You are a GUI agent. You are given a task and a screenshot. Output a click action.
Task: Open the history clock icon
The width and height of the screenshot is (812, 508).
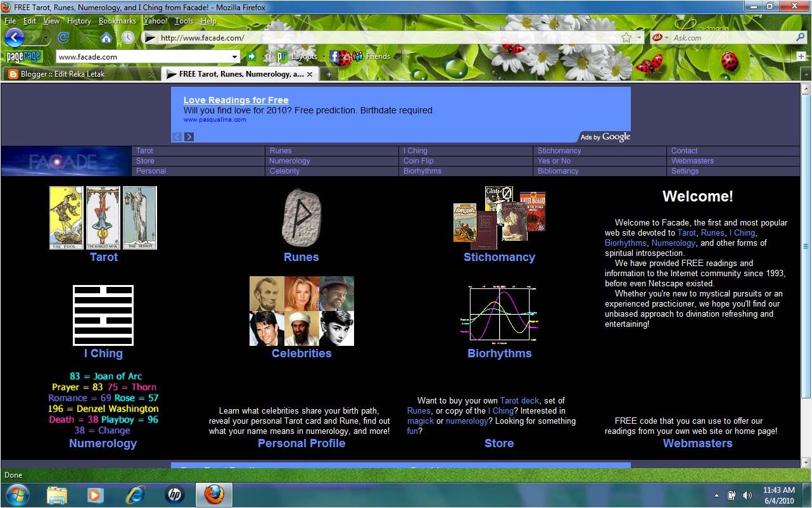pyautogui.click(x=128, y=38)
